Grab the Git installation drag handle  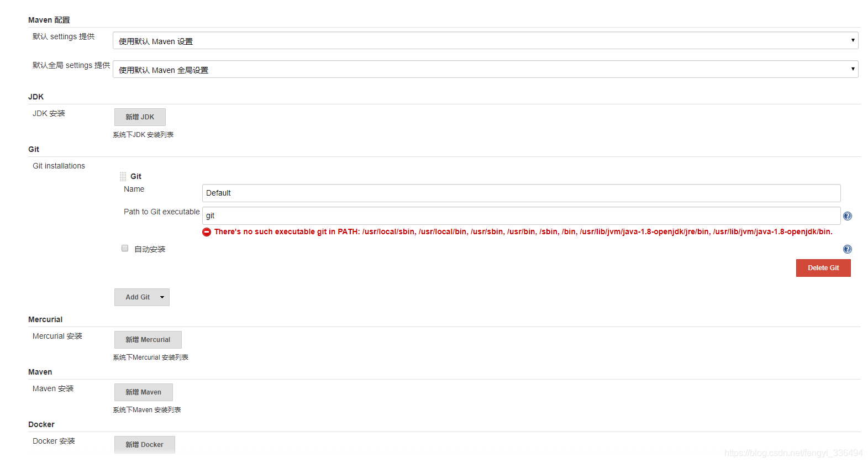point(123,176)
